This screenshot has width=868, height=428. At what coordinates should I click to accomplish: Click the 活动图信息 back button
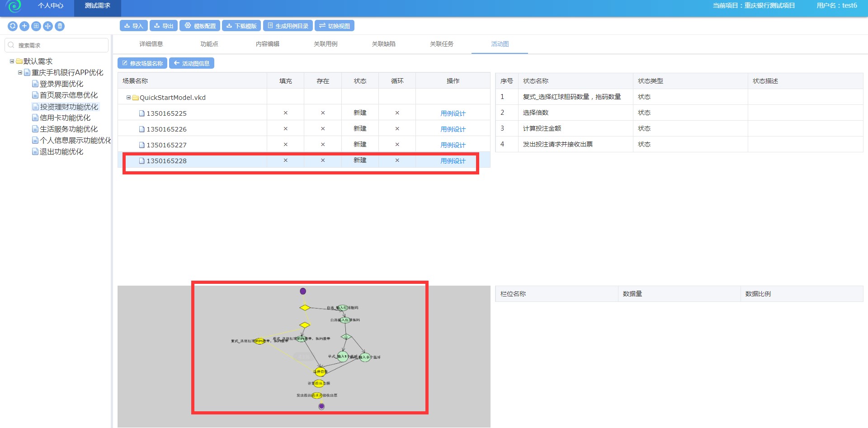click(x=192, y=63)
